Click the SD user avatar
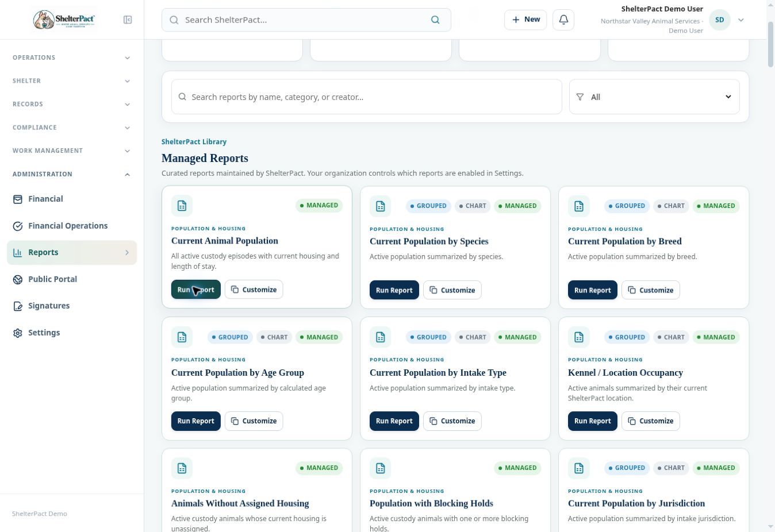The width and height of the screenshot is (775, 532). (x=719, y=20)
